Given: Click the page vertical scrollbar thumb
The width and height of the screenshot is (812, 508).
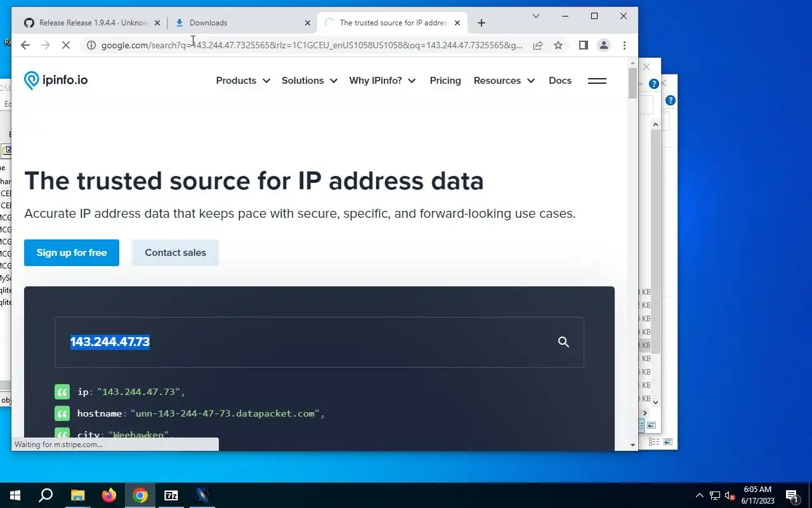Looking at the screenshot, I should click(x=632, y=83).
